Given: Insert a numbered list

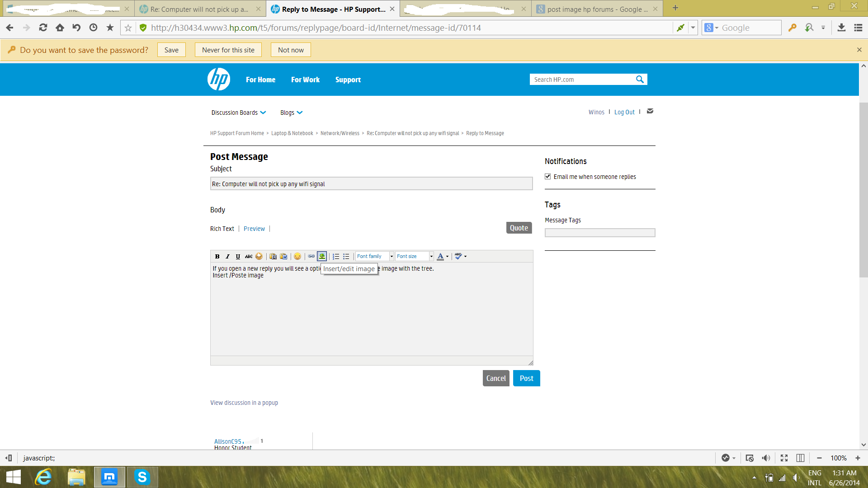Looking at the screenshot, I should point(336,256).
